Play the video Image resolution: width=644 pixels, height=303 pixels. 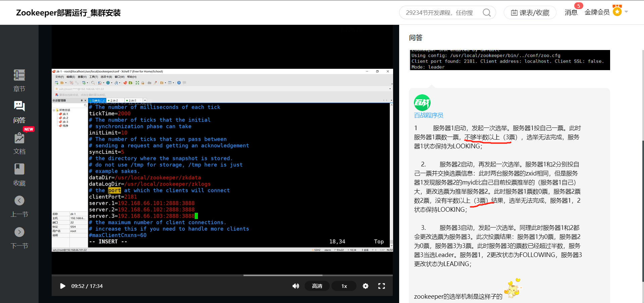pyautogui.click(x=62, y=286)
